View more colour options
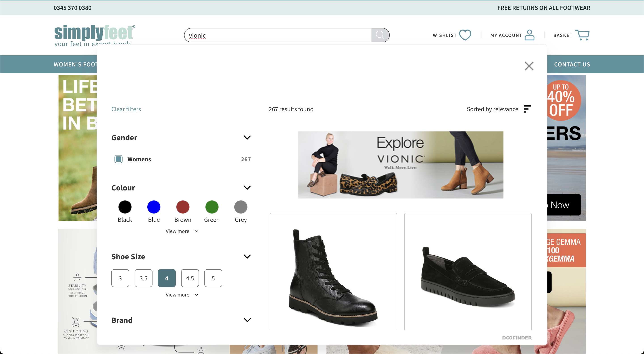This screenshot has width=644, height=354. (182, 231)
